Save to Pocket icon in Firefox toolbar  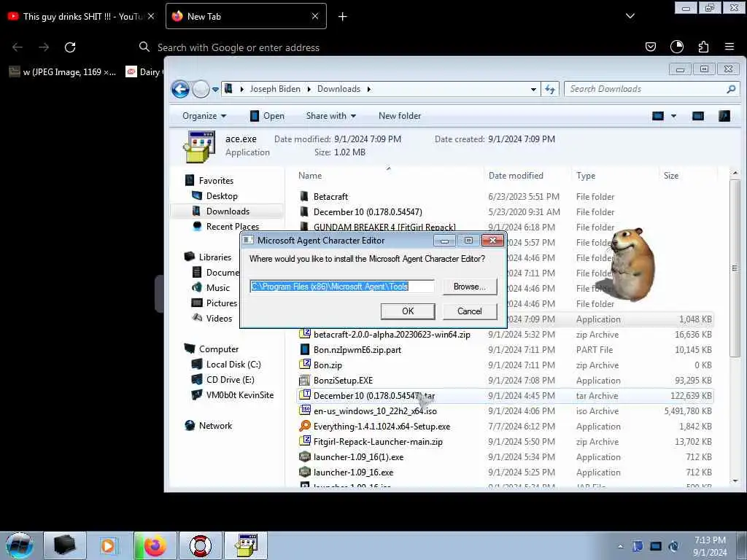650,47
